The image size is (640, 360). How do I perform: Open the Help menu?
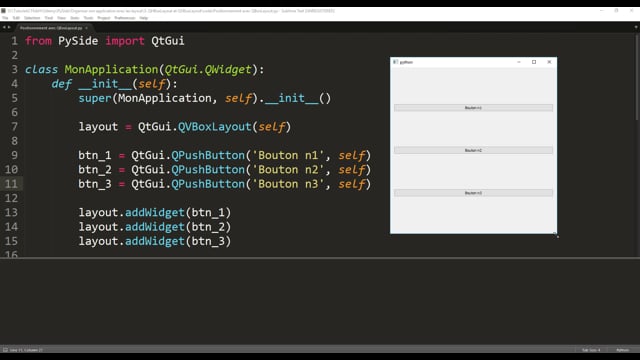click(144, 18)
